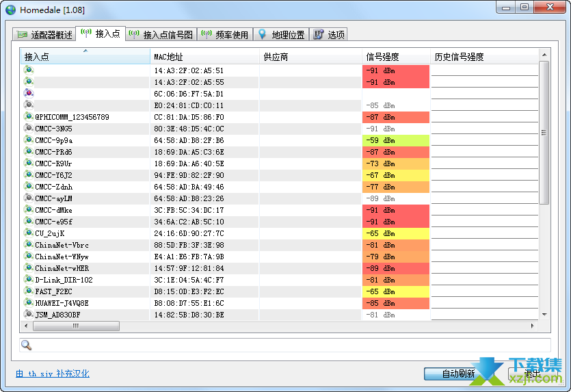
Task: Click the gray icon of JSM_AD830BF
Action: click(29, 315)
